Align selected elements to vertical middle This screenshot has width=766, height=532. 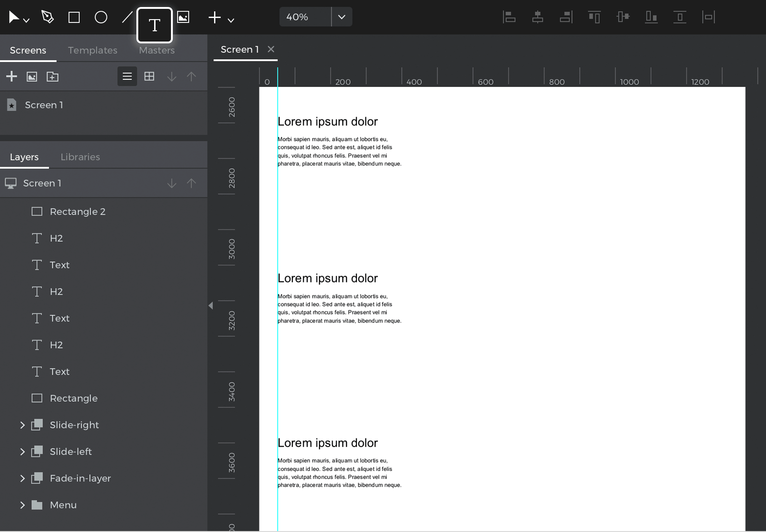623,17
